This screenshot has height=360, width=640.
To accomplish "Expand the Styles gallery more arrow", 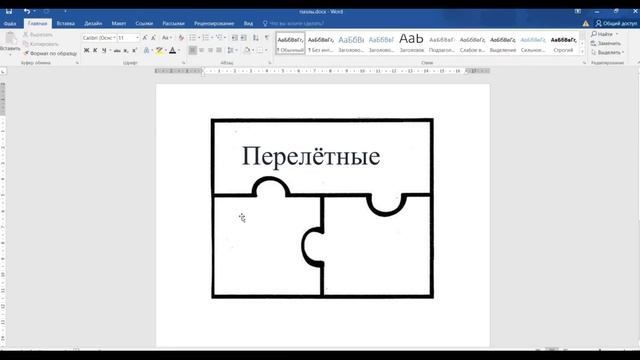I will pyautogui.click(x=582, y=52).
